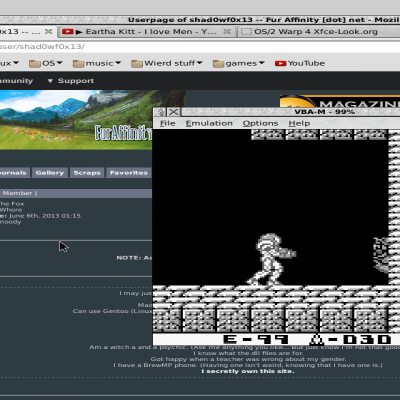Click the YouTube bookmark's red icon
The width and height of the screenshot is (400, 400).
coord(280,63)
